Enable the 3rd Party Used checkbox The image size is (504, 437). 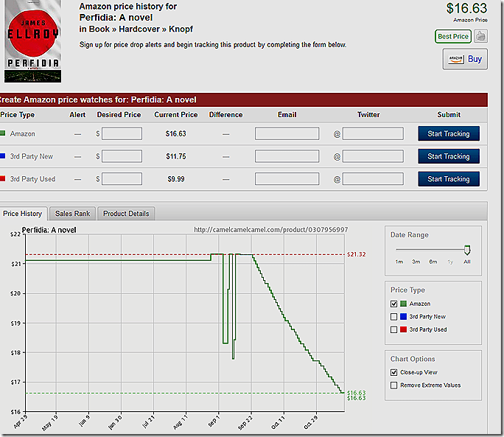[394, 329]
